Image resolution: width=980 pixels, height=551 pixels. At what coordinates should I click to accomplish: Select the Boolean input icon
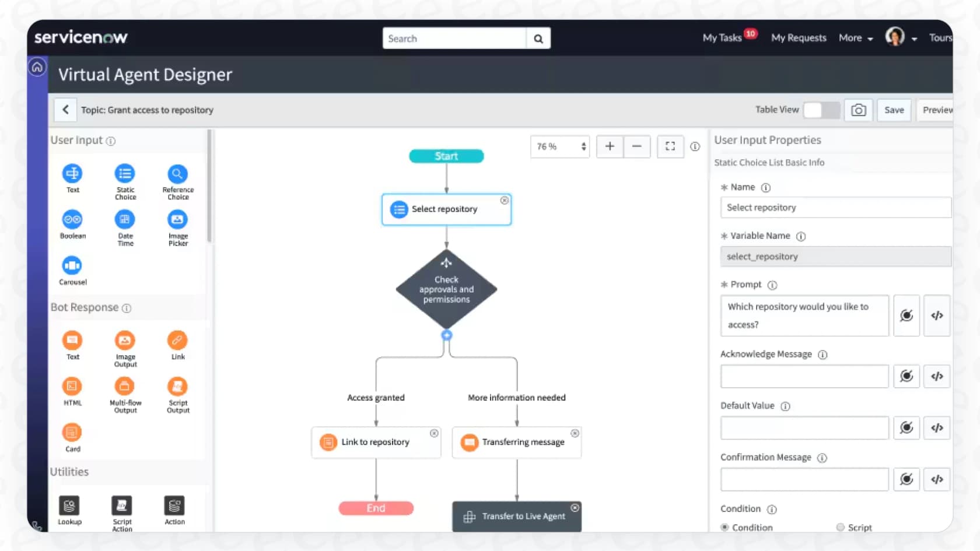[72, 219]
